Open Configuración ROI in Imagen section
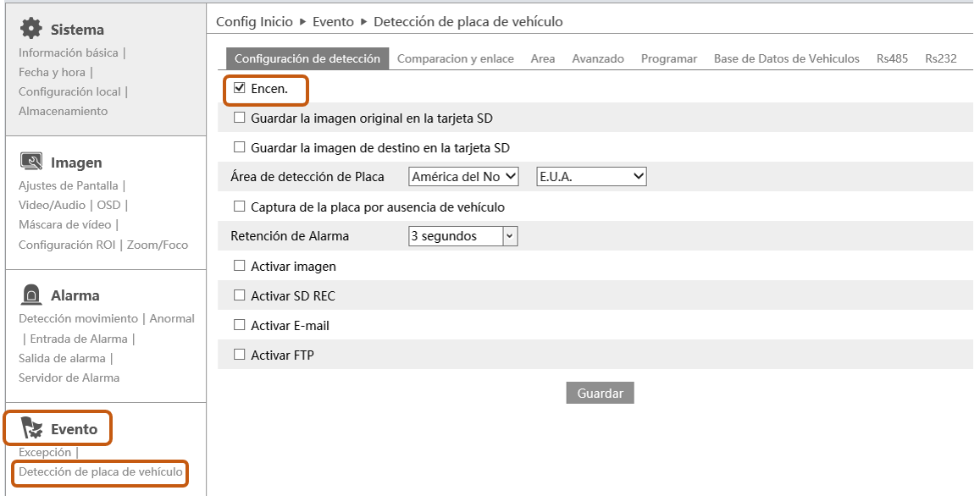The height and width of the screenshot is (496, 980). click(x=67, y=245)
